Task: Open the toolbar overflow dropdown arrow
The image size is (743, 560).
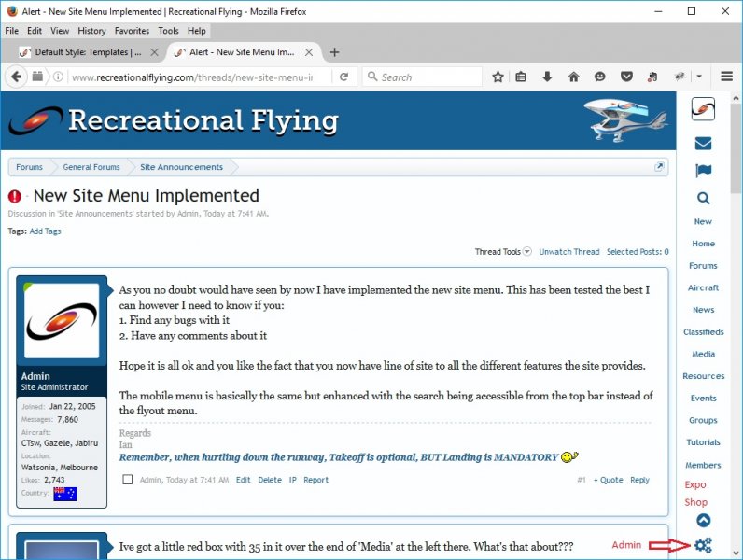Action: [x=699, y=77]
